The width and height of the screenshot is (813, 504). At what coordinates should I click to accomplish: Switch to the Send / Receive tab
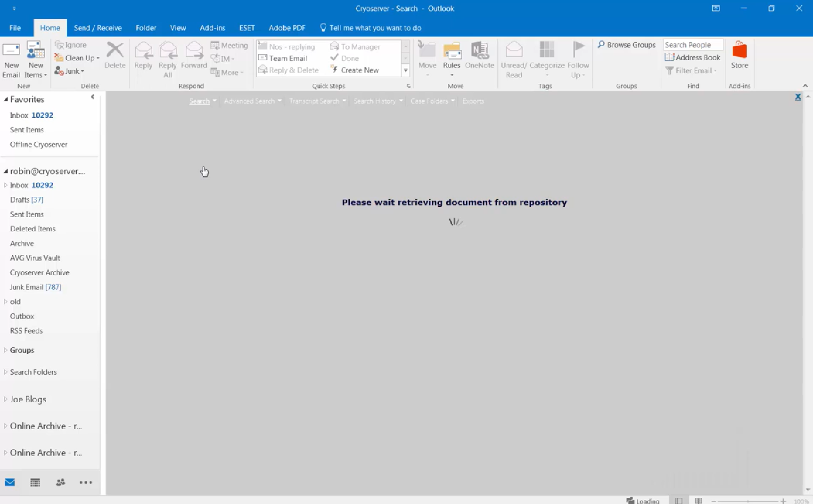[98, 28]
